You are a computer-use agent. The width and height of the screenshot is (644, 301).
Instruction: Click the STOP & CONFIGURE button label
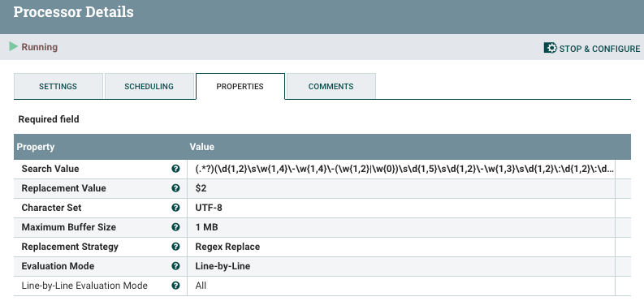pyautogui.click(x=599, y=49)
